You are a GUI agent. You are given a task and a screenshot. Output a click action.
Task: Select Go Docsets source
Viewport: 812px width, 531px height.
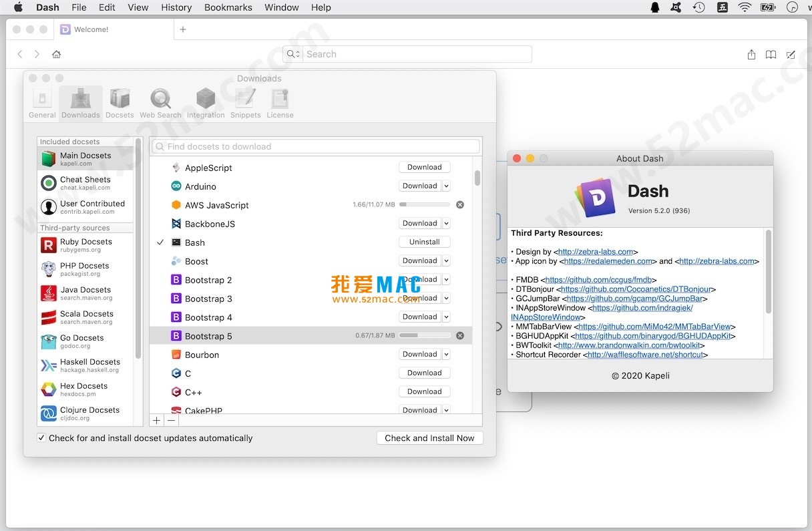(x=85, y=341)
